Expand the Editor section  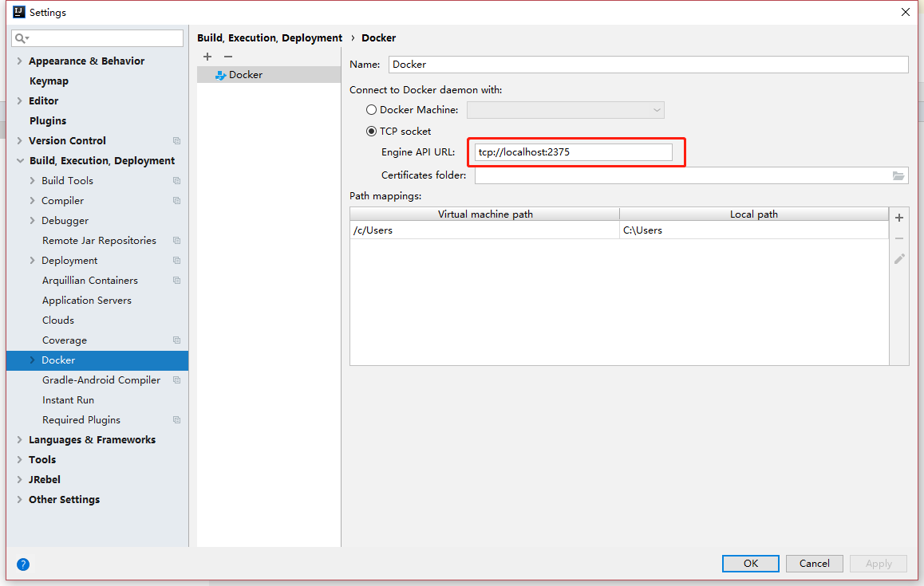coord(19,100)
